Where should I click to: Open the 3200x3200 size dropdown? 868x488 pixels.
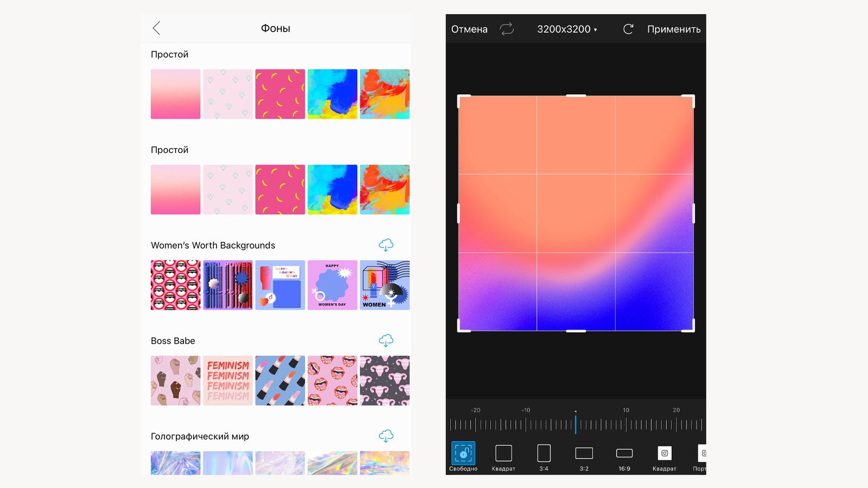point(567,29)
